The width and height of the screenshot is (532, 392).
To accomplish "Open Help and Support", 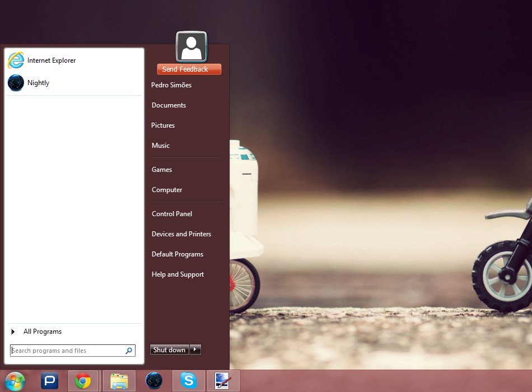I will click(178, 274).
